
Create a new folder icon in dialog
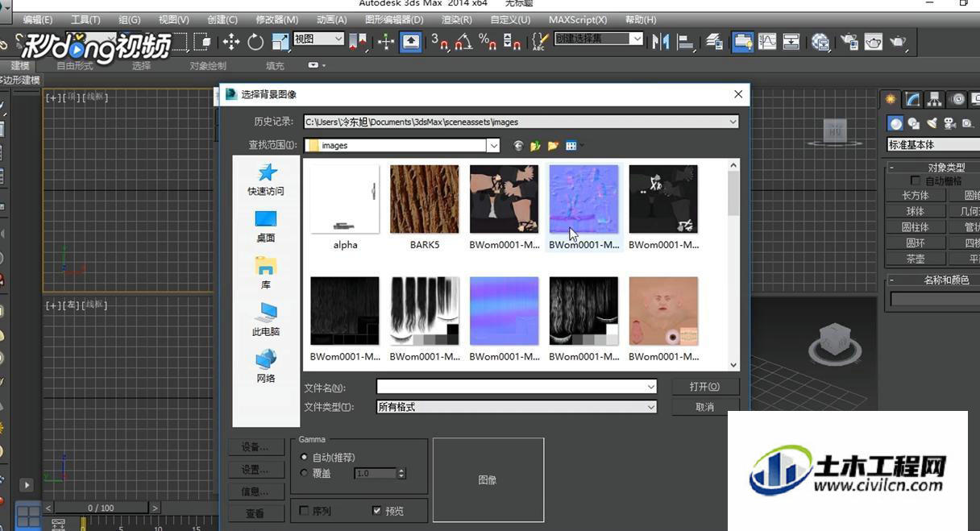[x=553, y=146]
